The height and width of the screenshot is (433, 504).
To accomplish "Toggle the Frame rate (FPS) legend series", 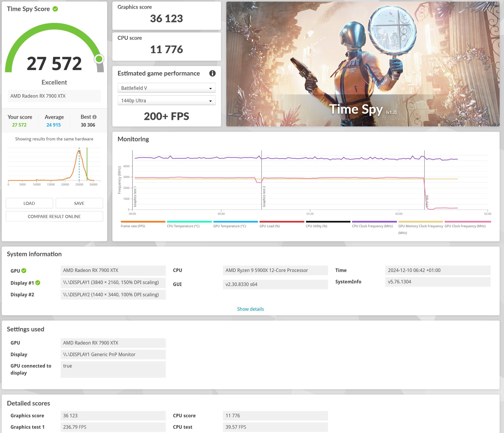I will (x=133, y=226).
